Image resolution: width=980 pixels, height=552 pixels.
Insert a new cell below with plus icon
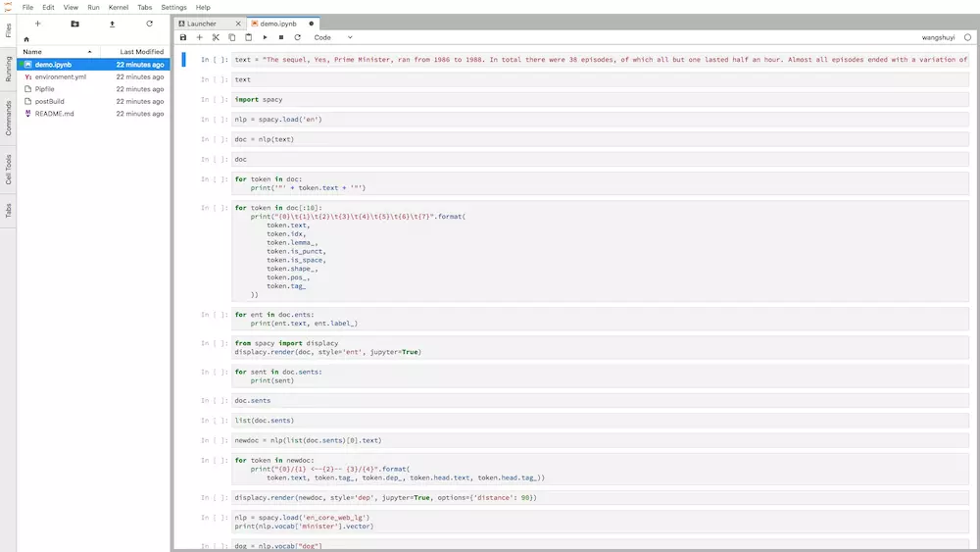pos(199,37)
